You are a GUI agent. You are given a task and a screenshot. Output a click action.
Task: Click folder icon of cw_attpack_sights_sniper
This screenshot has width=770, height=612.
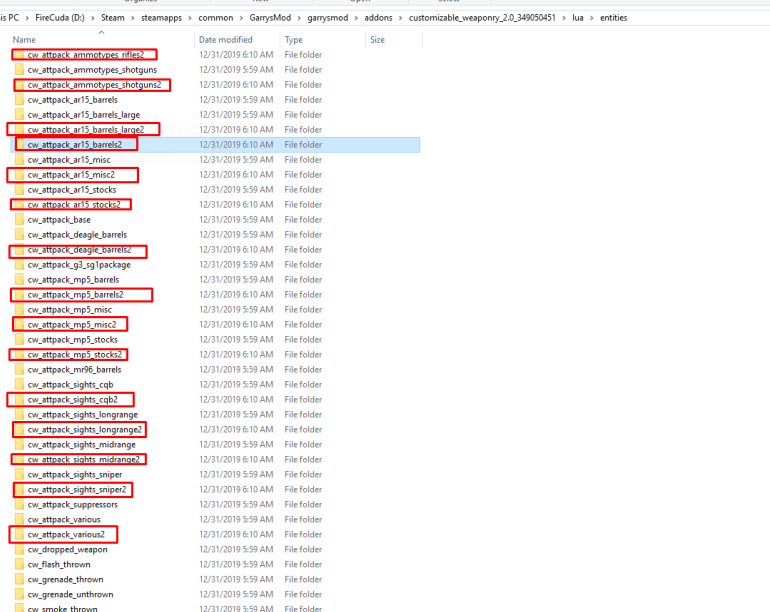point(19,474)
